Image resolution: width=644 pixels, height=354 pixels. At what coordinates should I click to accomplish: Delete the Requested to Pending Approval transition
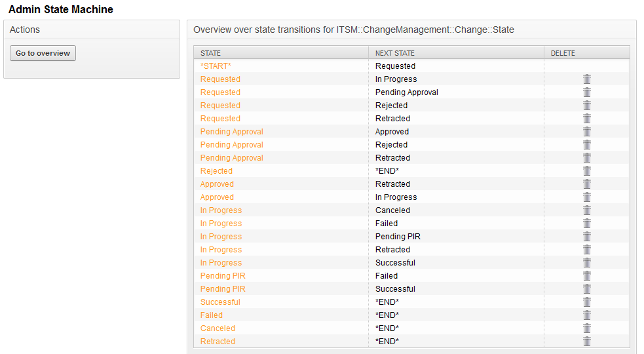587,92
